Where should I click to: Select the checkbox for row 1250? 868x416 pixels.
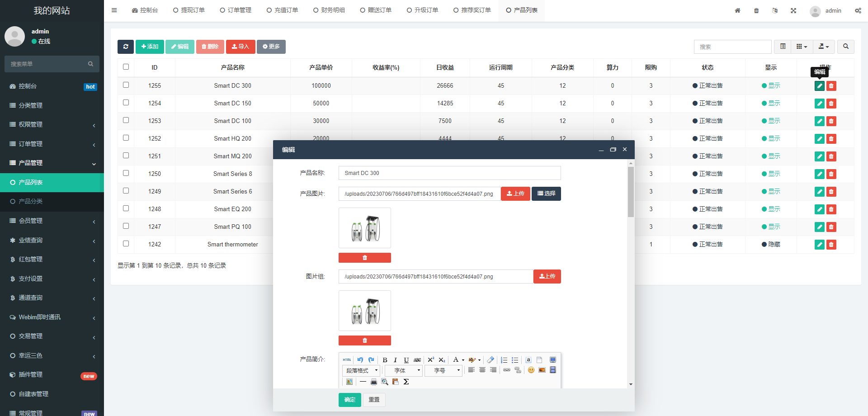point(126,173)
